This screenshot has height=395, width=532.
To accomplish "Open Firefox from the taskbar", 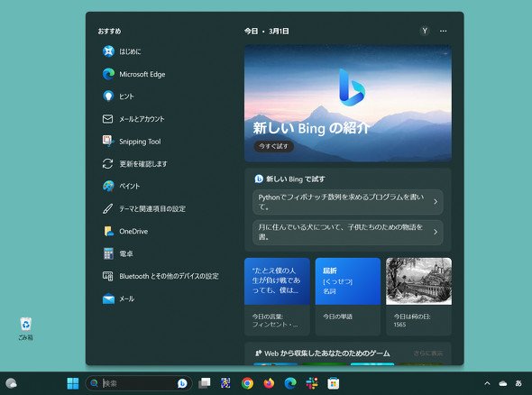I will pyautogui.click(x=269, y=383).
